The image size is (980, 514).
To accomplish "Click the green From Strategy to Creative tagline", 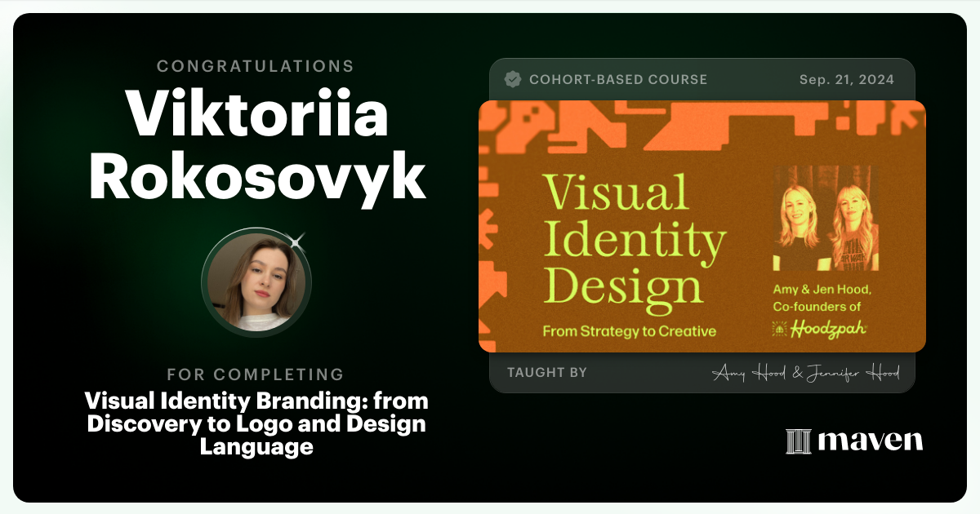I will click(629, 330).
